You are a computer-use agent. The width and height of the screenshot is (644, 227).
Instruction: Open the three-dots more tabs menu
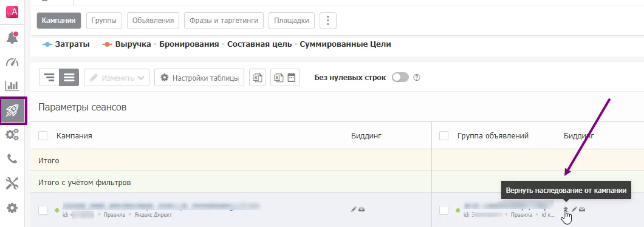[327, 21]
